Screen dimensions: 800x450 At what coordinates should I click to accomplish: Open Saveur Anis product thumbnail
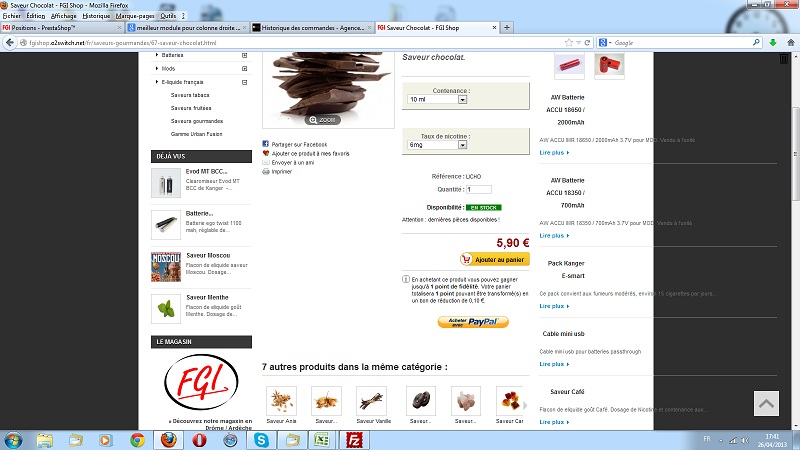[281, 401]
